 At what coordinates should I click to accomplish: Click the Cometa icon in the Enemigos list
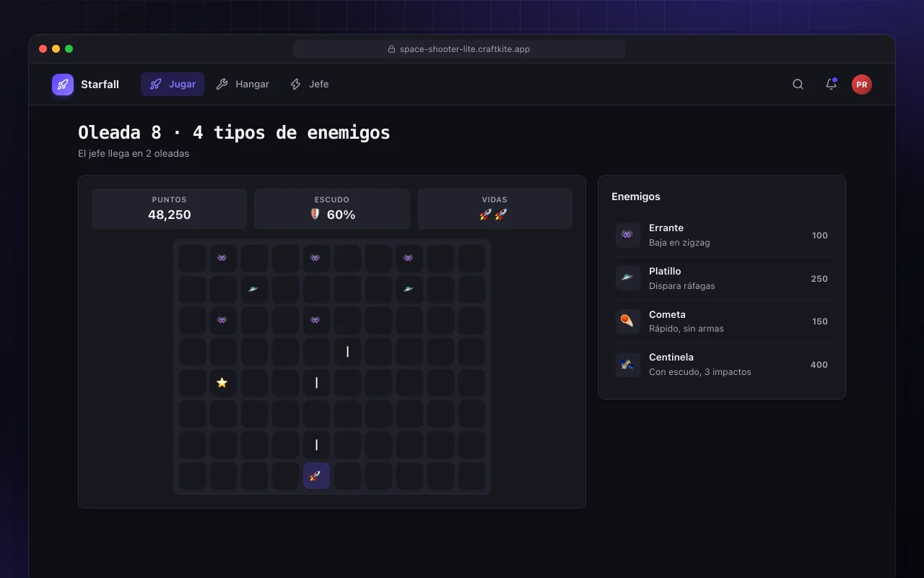(x=627, y=322)
